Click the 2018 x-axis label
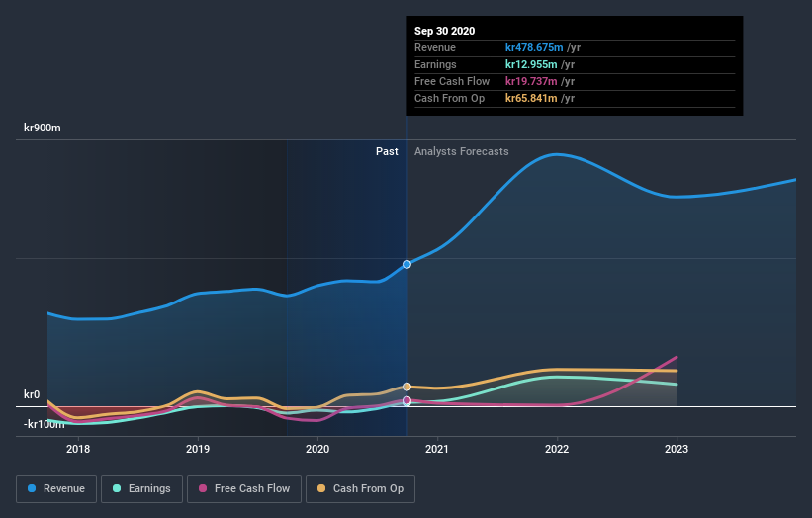Image resolution: width=812 pixels, height=518 pixels. 78,449
